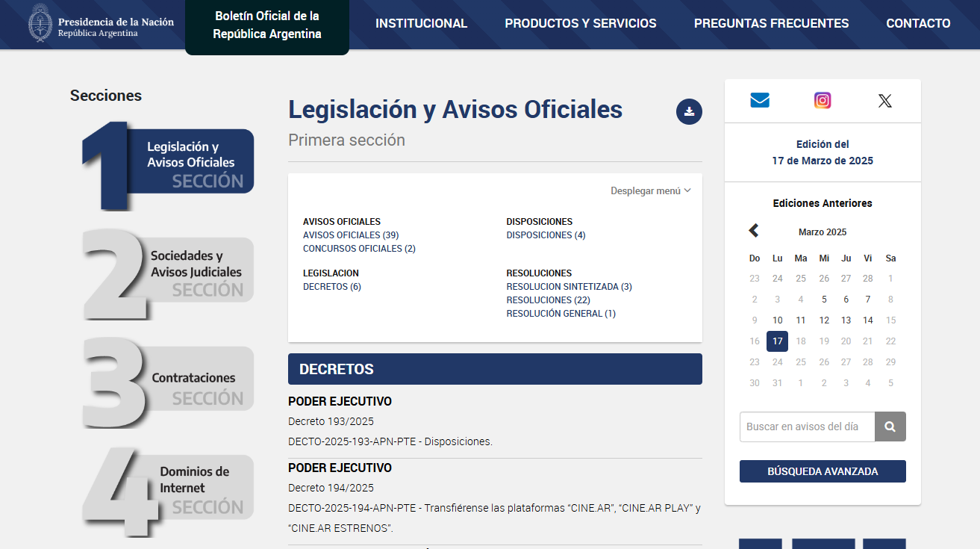Viewport: 980px width, 549px height.
Task: Click the BÚSQUEDA AVANZADA button
Action: coord(823,471)
